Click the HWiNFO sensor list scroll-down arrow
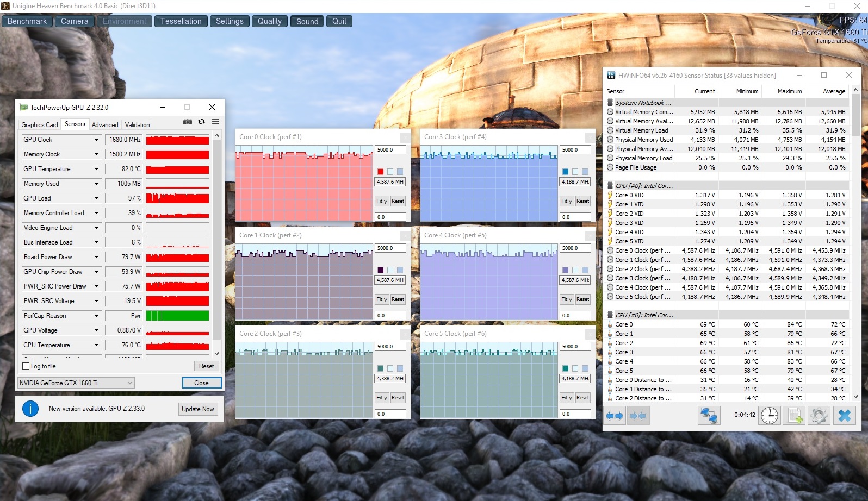This screenshot has width=868, height=501. pos(855,397)
